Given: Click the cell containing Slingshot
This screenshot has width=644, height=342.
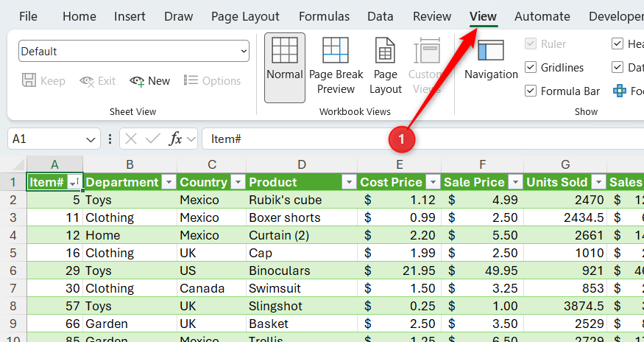Looking at the screenshot, I should pyautogui.click(x=302, y=306).
